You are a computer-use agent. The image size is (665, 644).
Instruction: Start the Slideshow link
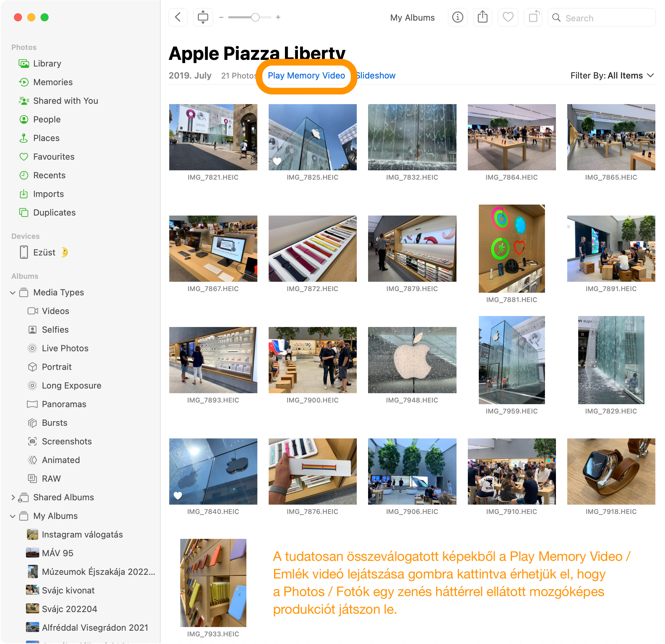pos(376,76)
